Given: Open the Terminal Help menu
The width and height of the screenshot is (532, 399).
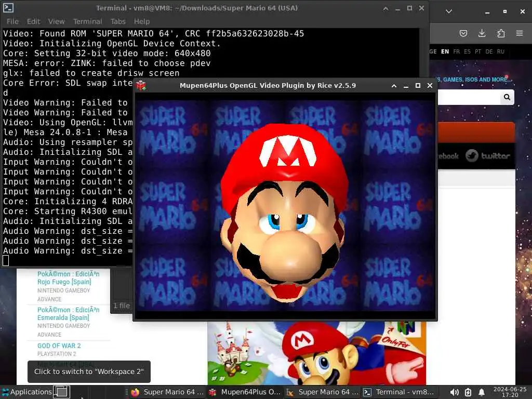Looking at the screenshot, I should tap(141, 21).
